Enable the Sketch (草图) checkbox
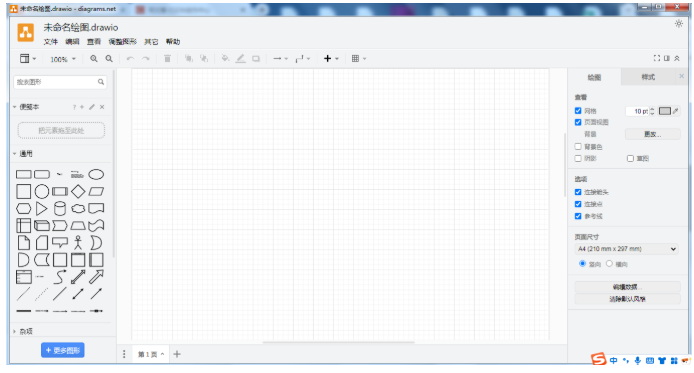This screenshot has height=373, width=694. (x=630, y=158)
